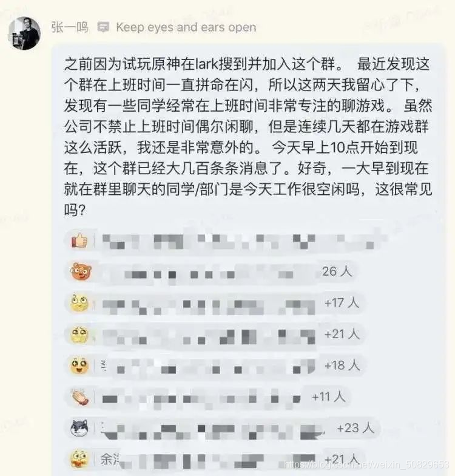Click the message text starting 之前因为试玩原神
Image resolution: width=455 pixels, height=476 pixels.
[248, 137]
